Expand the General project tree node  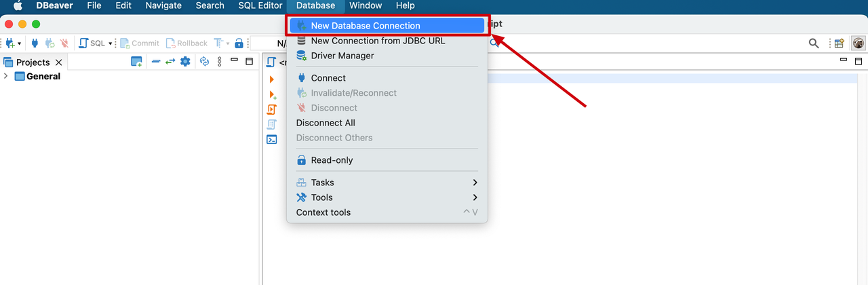coord(6,76)
